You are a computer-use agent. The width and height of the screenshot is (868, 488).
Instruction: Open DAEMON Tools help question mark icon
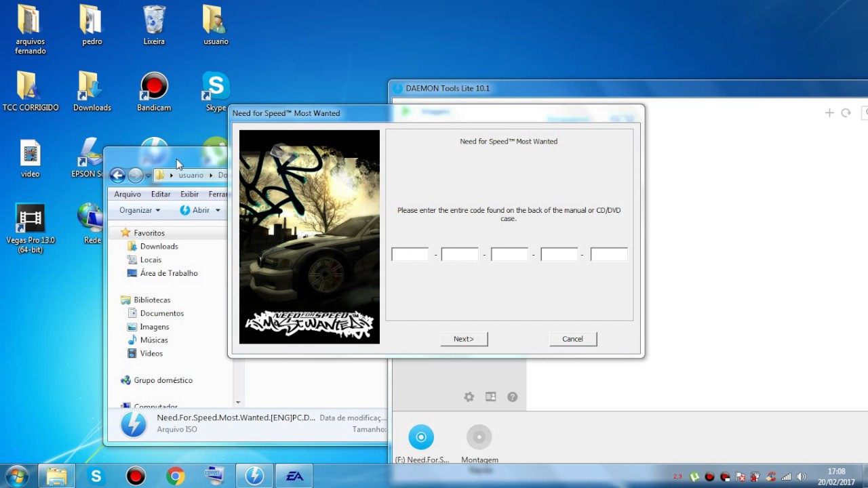pos(512,397)
